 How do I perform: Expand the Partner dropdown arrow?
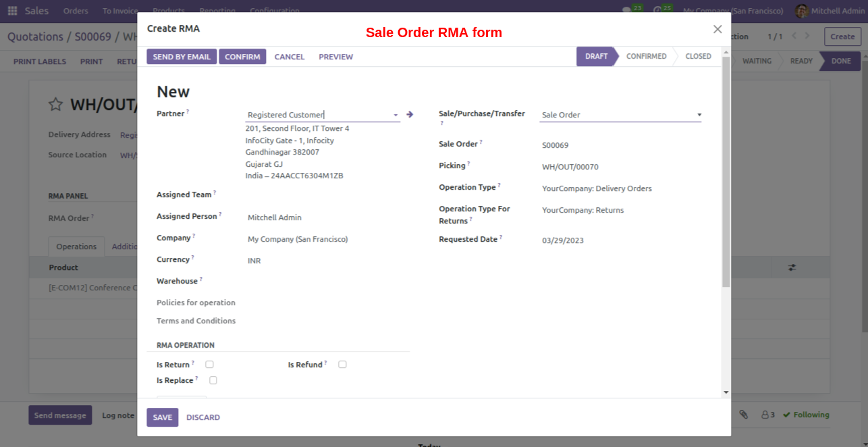point(396,115)
